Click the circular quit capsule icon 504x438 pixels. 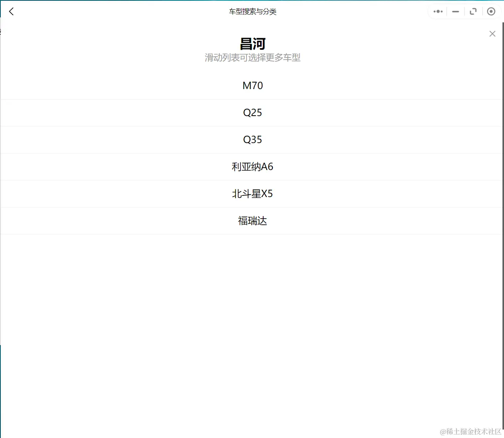(x=491, y=11)
